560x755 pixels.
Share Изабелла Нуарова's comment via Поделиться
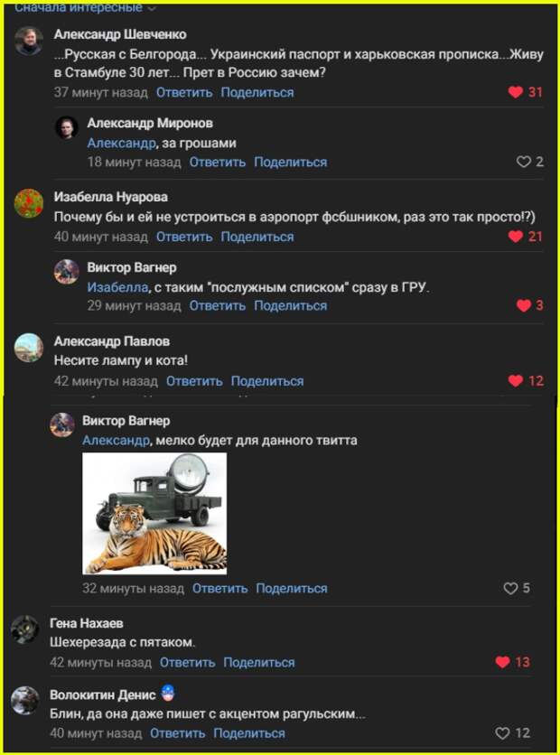[257, 237]
